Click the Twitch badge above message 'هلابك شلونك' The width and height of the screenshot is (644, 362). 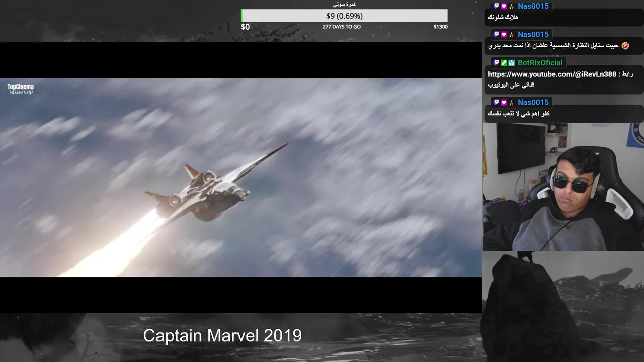point(496,6)
